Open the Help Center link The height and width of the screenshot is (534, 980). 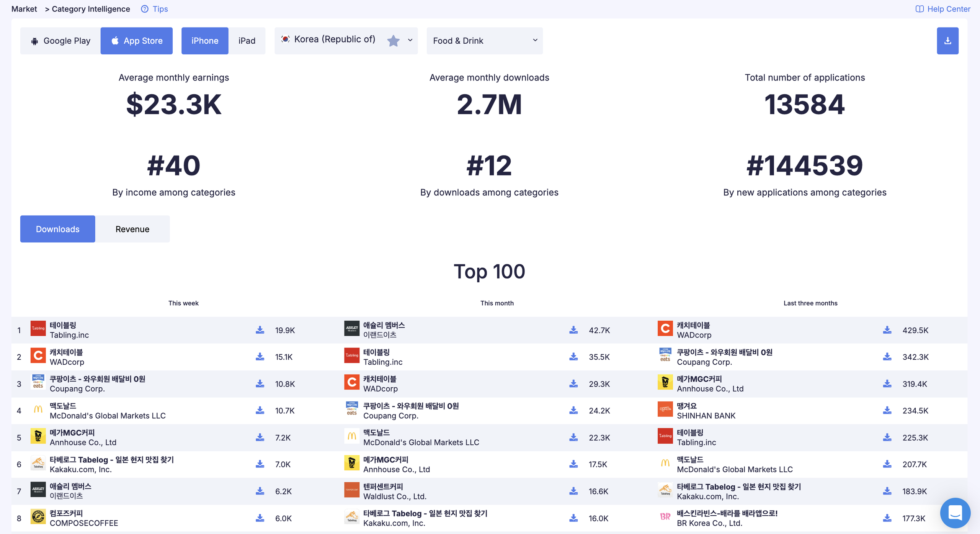[943, 9]
